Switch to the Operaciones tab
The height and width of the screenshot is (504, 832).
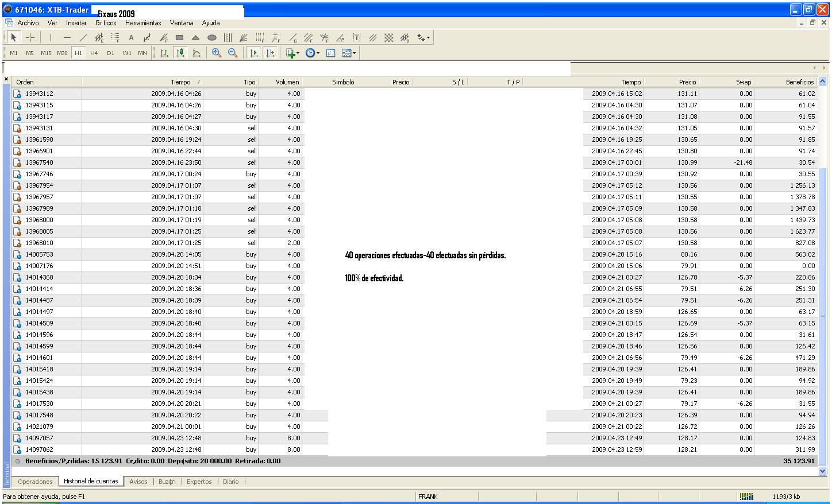[x=35, y=482]
